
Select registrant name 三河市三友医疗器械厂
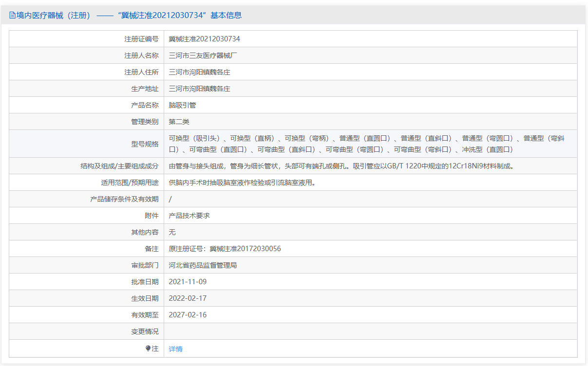pyautogui.click(x=203, y=55)
